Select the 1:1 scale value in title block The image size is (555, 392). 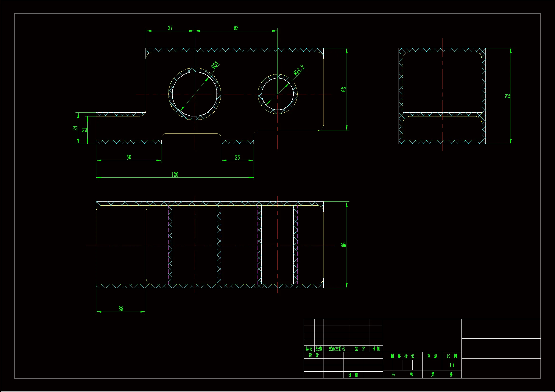[452, 365]
